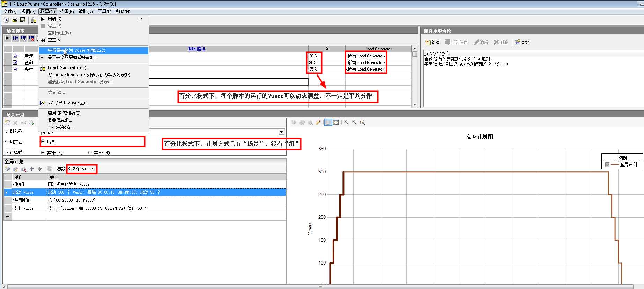Click the Save Scenario disk icon
This screenshot has height=289, width=644.
(x=23, y=20)
